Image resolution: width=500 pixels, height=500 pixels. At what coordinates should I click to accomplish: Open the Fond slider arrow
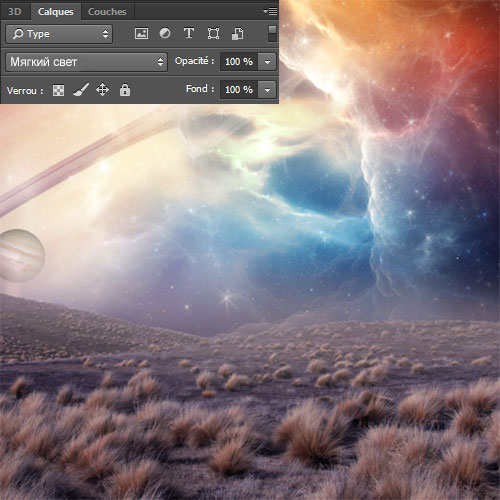[x=267, y=90]
